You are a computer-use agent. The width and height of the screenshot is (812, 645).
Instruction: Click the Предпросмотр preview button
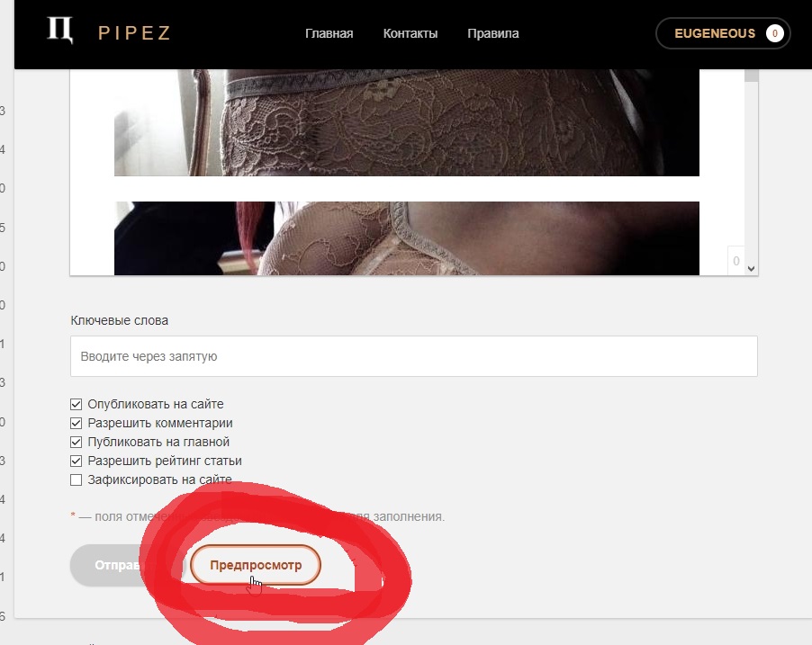click(256, 565)
